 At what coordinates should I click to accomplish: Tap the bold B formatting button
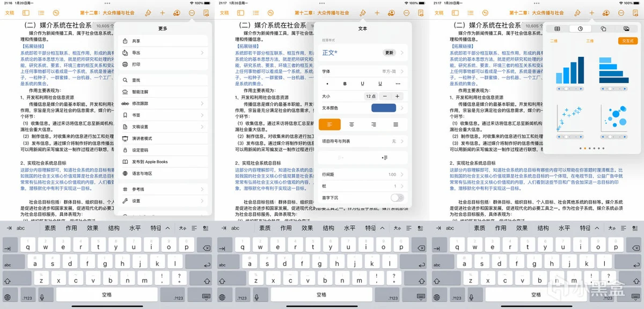click(x=345, y=84)
